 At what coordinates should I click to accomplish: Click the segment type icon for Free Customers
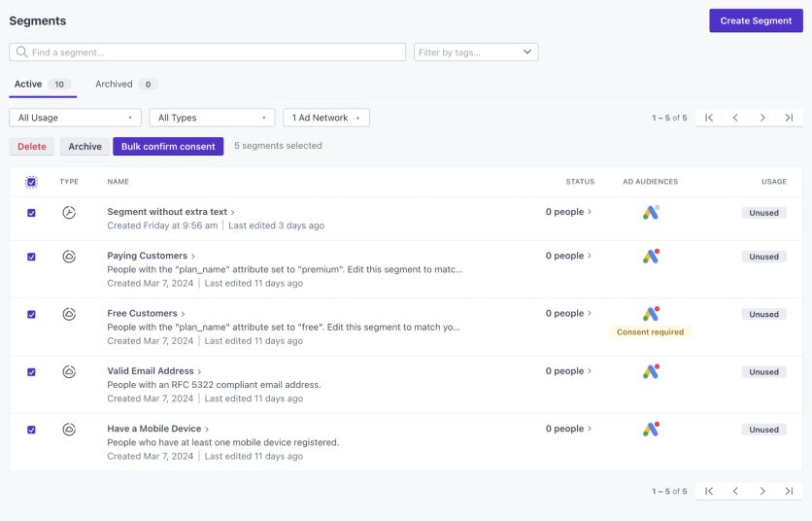click(x=69, y=314)
